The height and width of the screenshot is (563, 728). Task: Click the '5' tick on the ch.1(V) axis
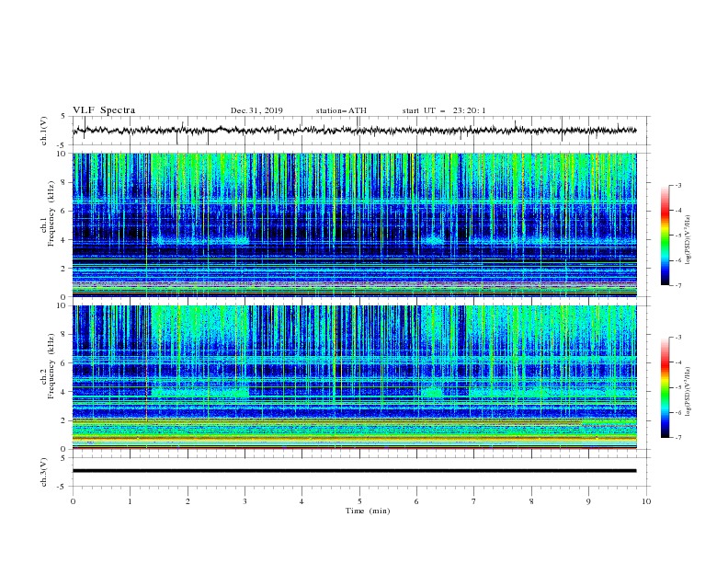[63, 116]
